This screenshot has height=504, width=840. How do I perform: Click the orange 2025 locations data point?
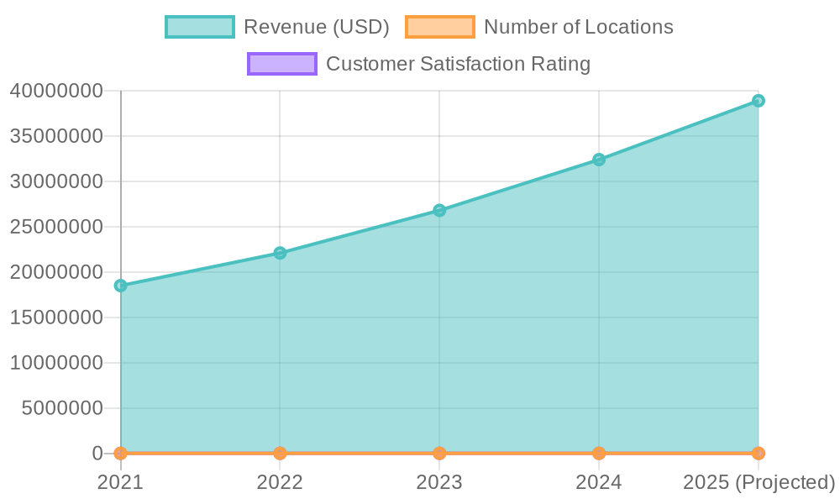tap(758, 453)
